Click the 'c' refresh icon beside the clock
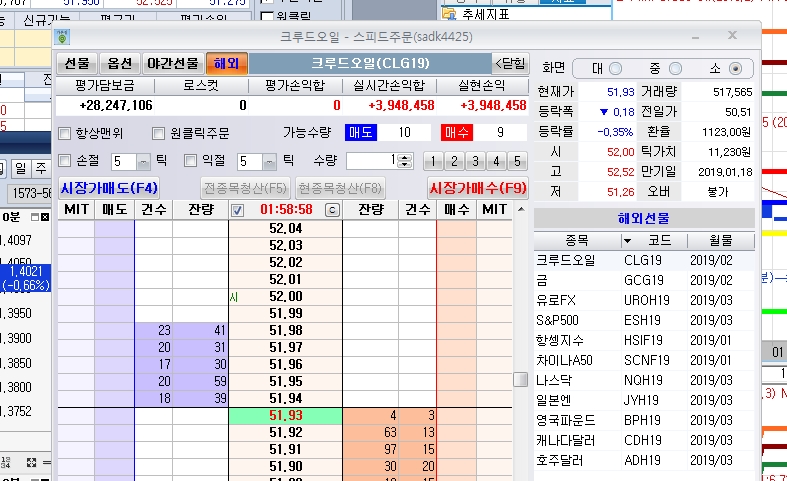The width and height of the screenshot is (787, 481). 332,210
